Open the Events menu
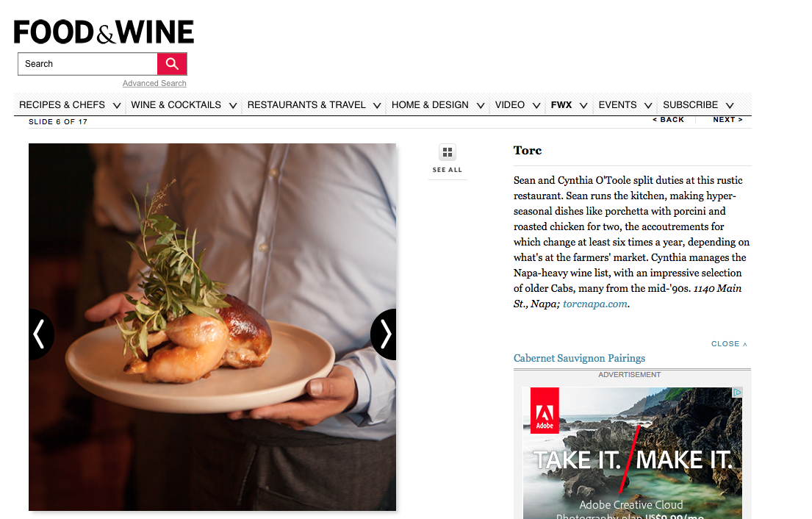The image size is (812, 519). point(617,104)
